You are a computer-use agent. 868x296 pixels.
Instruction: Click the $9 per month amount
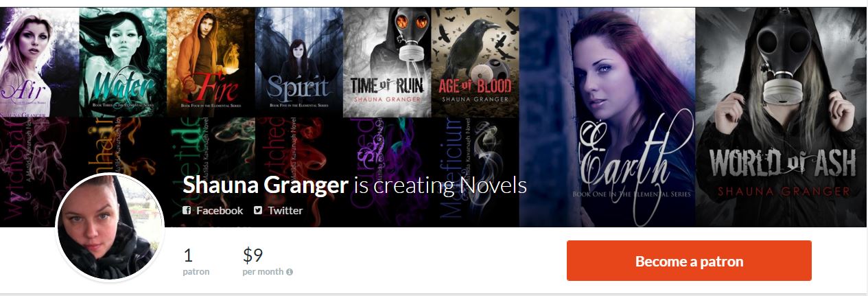pos(253,256)
